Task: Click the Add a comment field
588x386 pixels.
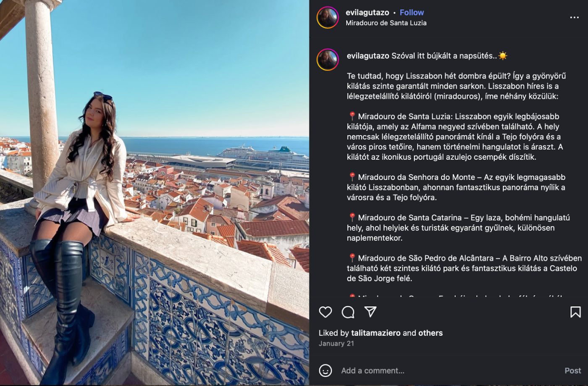Action: click(449, 370)
